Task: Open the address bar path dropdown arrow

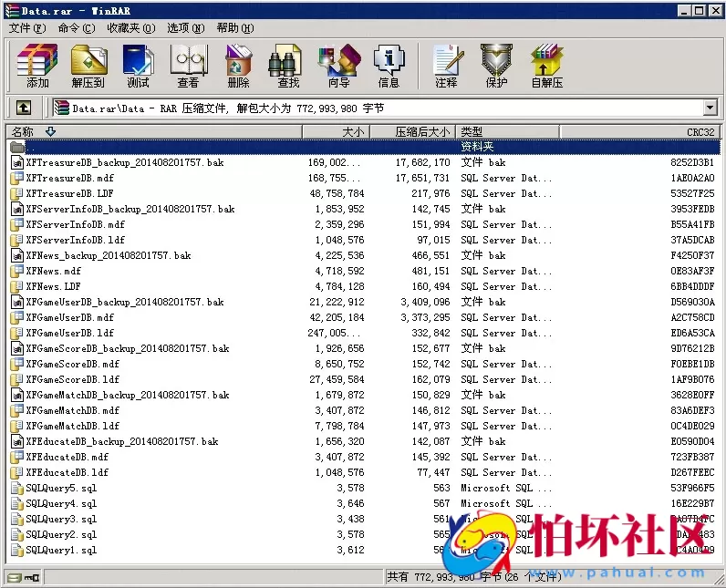Action: coord(710,108)
